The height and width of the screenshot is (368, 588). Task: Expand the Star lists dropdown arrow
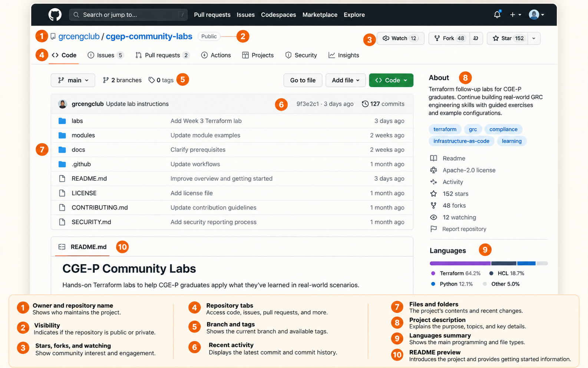534,38
